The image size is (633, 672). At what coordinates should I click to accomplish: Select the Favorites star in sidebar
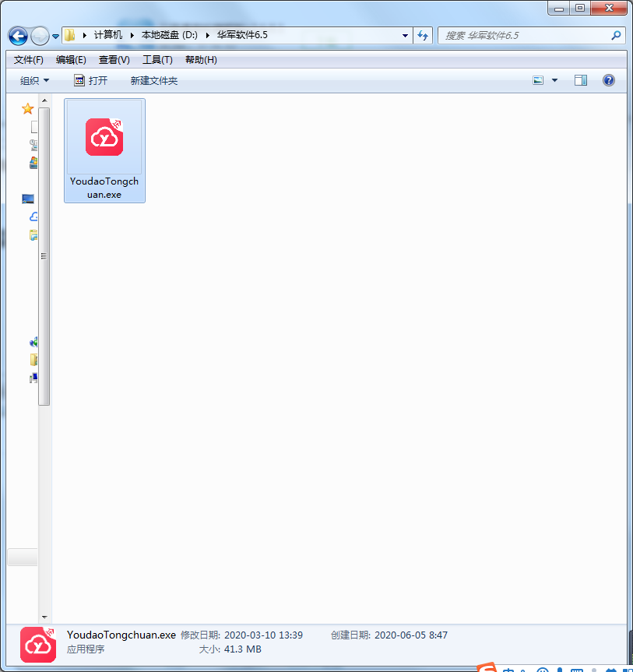tap(27, 109)
